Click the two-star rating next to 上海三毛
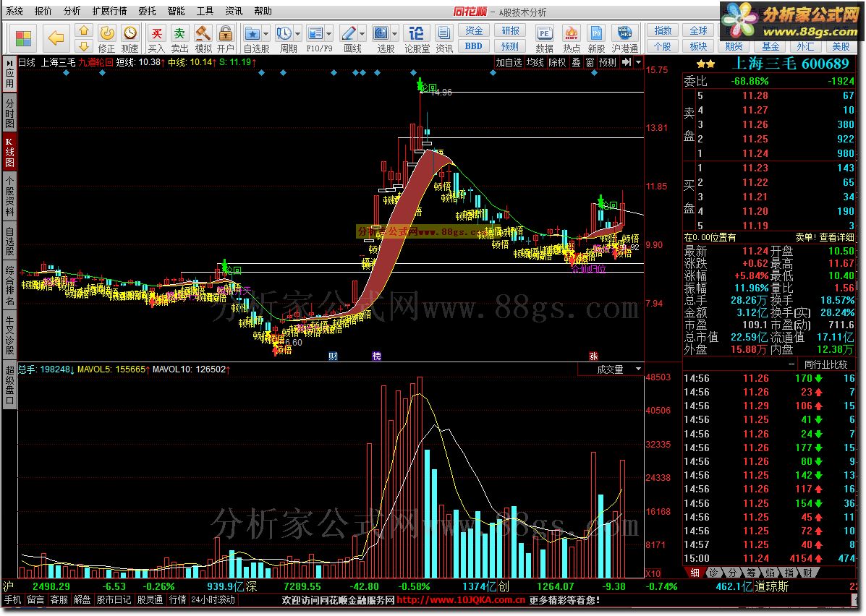Screen dimensions: 866x616 [706, 64]
